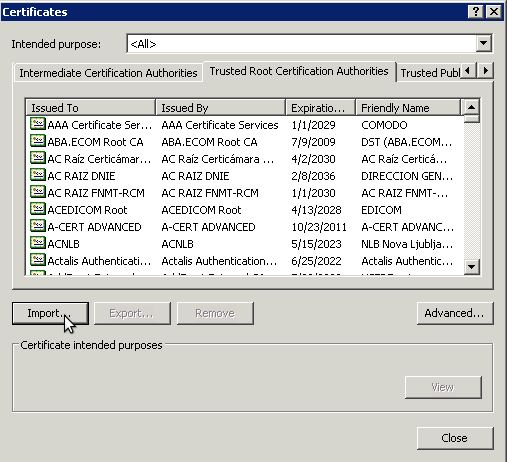Image resolution: width=507 pixels, height=462 pixels.
Task: Close the Certificates dialog with the Close button
Action: tap(455, 438)
